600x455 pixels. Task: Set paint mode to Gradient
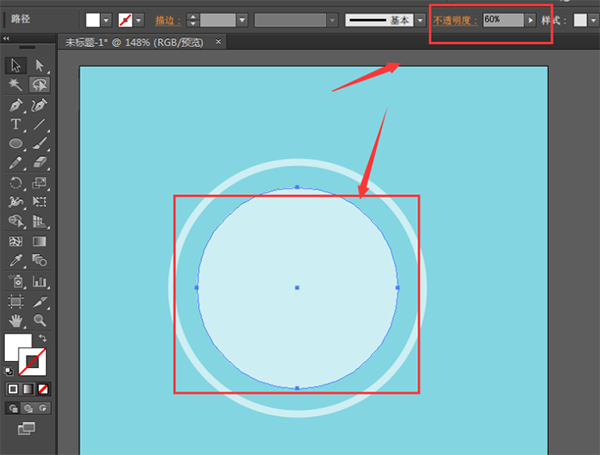pos(28,389)
